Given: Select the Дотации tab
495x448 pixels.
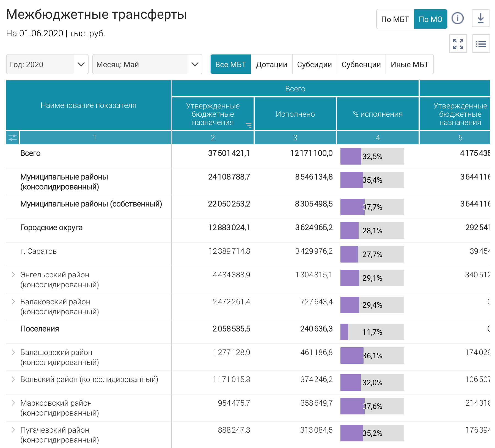Looking at the screenshot, I should [x=272, y=64].
